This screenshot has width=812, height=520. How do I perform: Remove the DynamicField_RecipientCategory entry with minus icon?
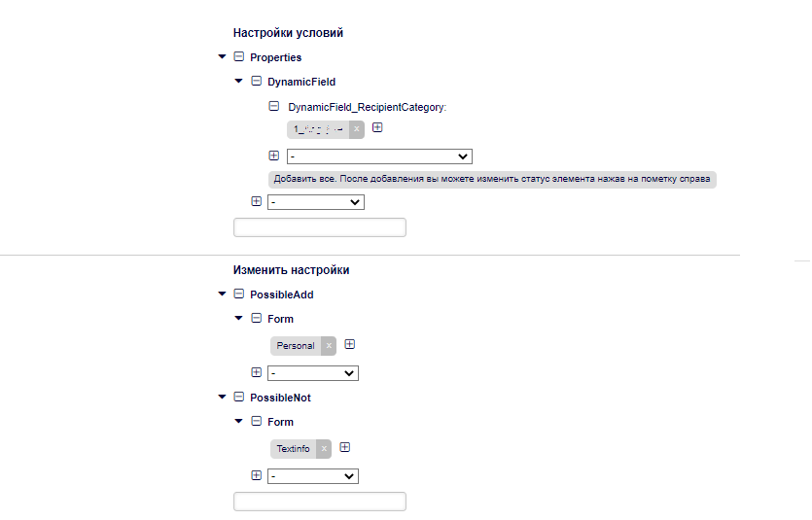274,107
